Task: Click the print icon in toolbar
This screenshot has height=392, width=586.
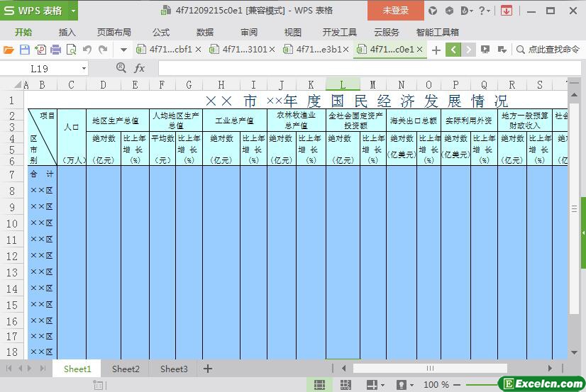Action: tap(56, 50)
